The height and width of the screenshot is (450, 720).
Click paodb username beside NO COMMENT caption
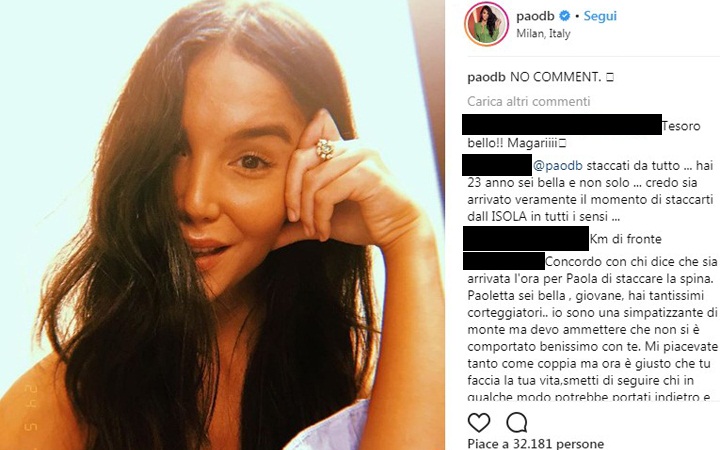487,77
